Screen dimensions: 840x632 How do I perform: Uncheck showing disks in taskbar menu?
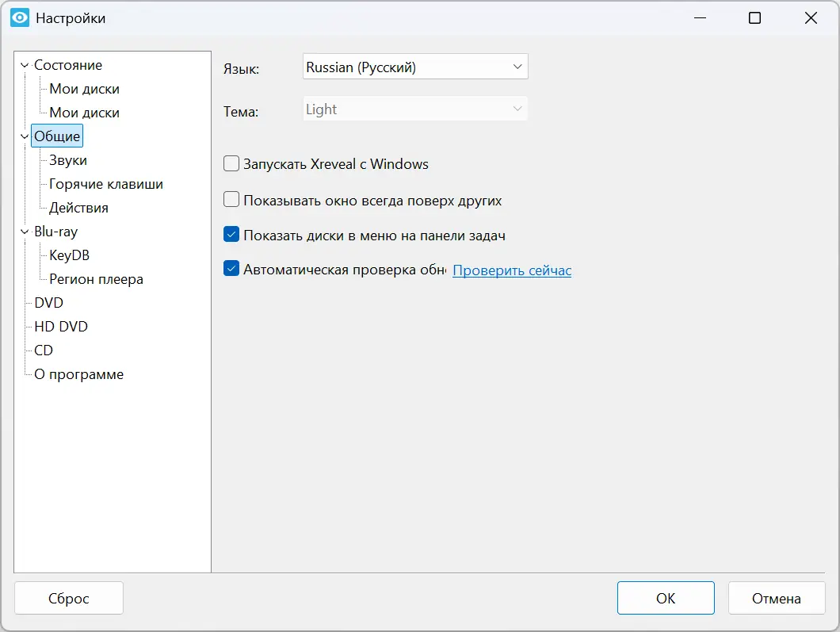pos(231,235)
